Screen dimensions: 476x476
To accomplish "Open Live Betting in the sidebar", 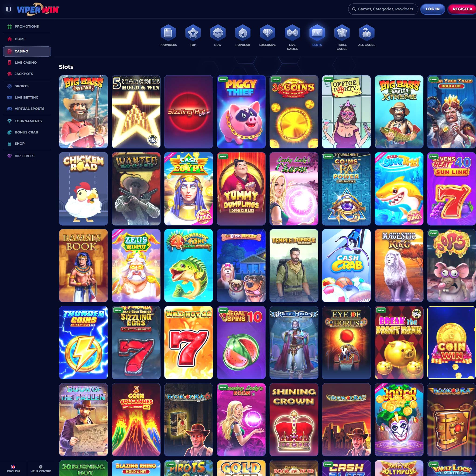I will pyautogui.click(x=27, y=97).
